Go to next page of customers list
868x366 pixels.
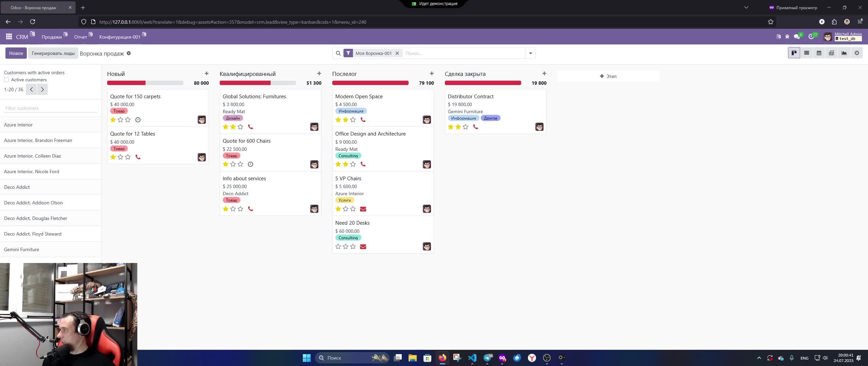[x=42, y=89]
